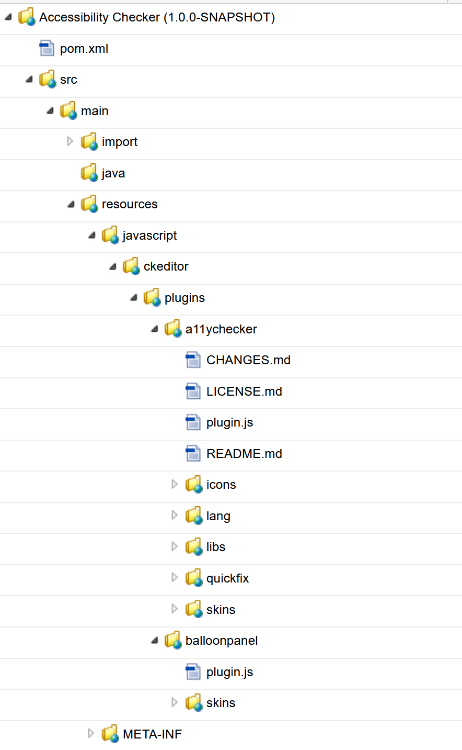Click the a11ychecker plugin.js file icon

pos(193,422)
